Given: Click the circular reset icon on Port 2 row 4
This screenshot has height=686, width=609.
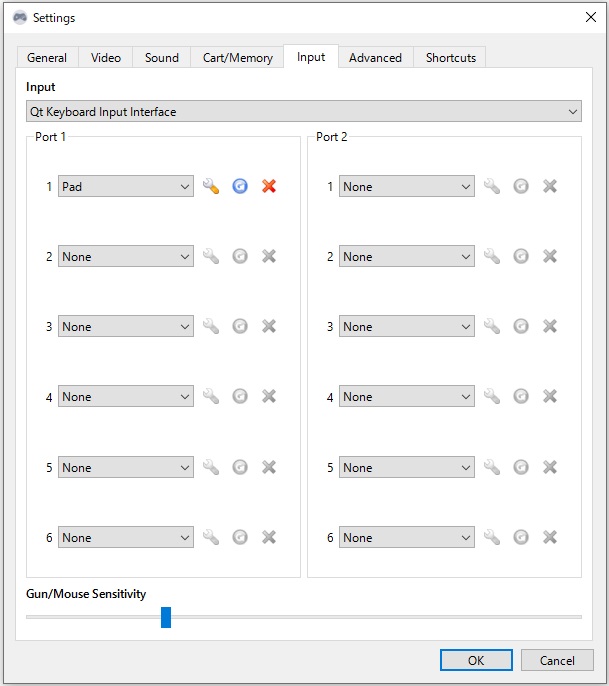Looking at the screenshot, I should pos(521,397).
